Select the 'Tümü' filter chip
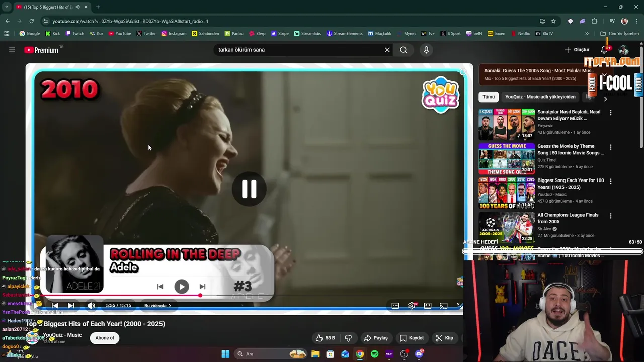Image resolution: width=644 pixels, height=362 pixels. click(x=489, y=97)
